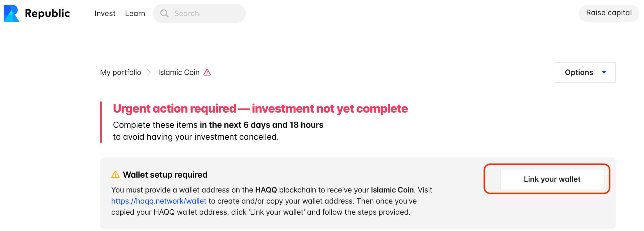Click the Link your wallet button
The width and height of the screenshot is (644, 231).
click(x=552, y=179)
